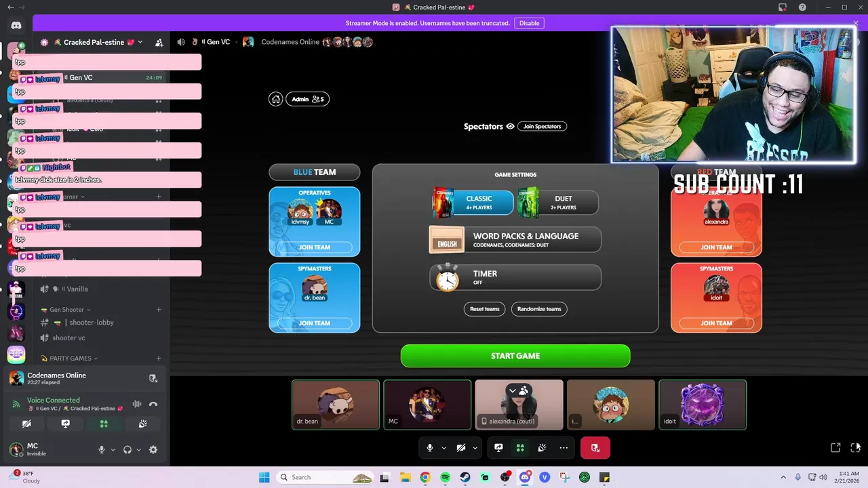
Task: Click screen share button in voice panel
Action: 65,424
